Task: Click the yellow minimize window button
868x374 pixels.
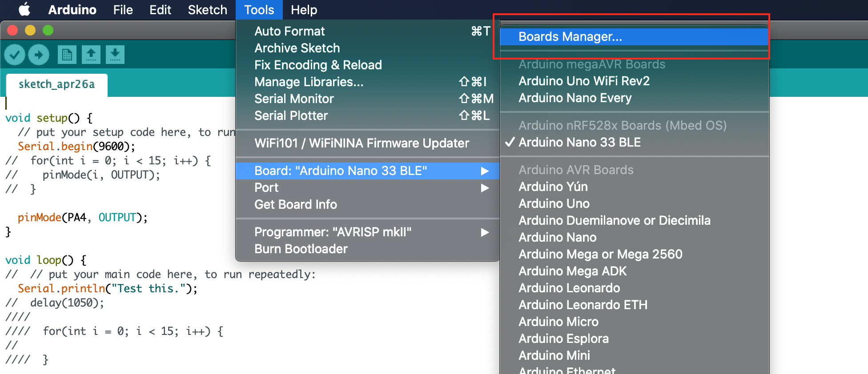Action: click(30, 30)
